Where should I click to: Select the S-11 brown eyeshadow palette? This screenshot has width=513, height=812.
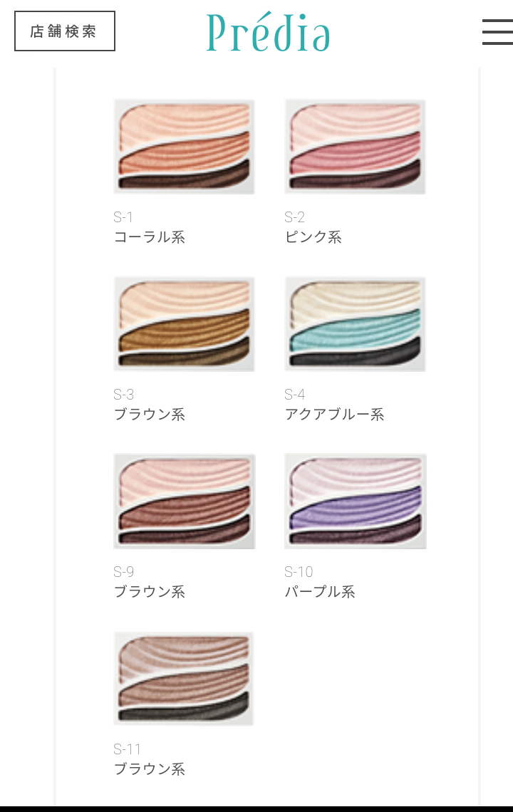pyautogui.click(x=183, y=678)
